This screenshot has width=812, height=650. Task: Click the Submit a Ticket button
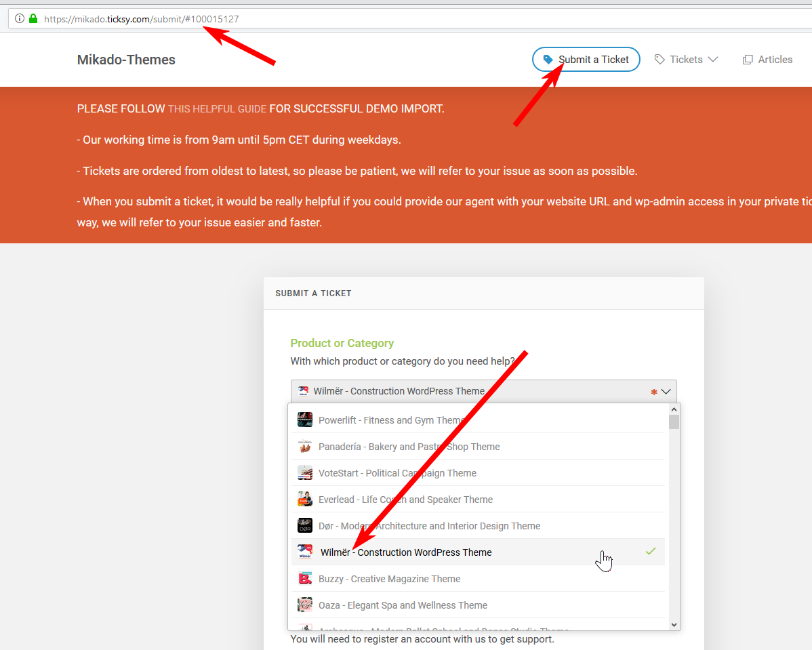pos(586,60)
